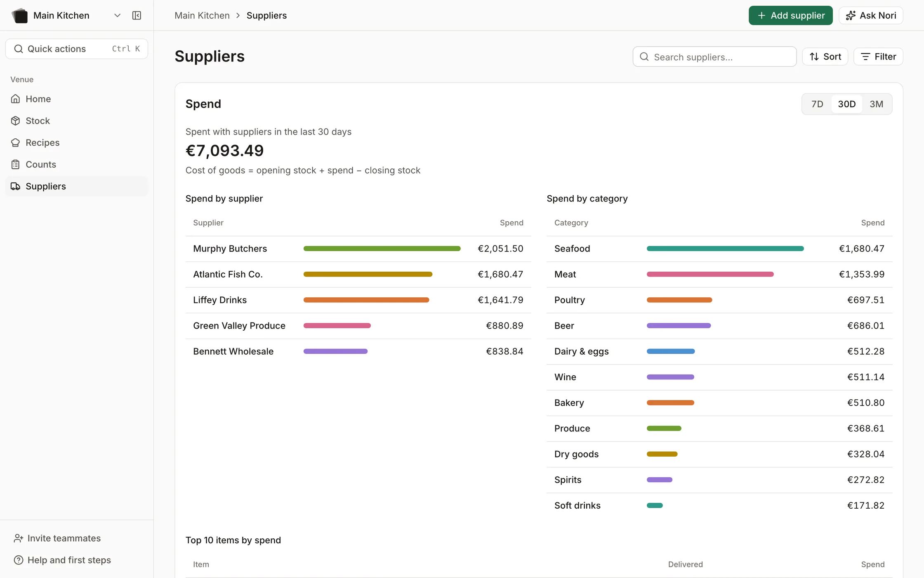Click the magnifier icon in Search suppliers
Image resolution: width=924 pixels, height=578 pixels.
[644, 57]
